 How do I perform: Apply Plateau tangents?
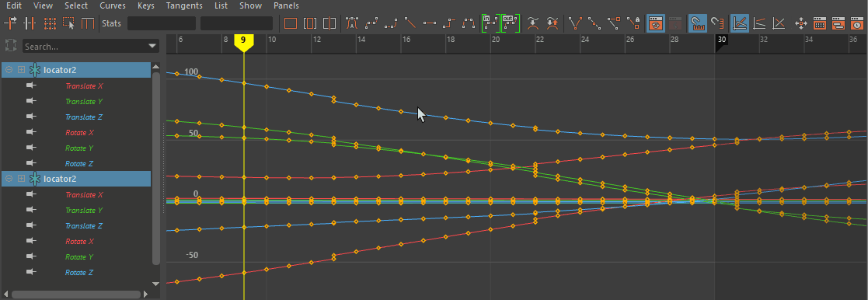coord(469,23)
